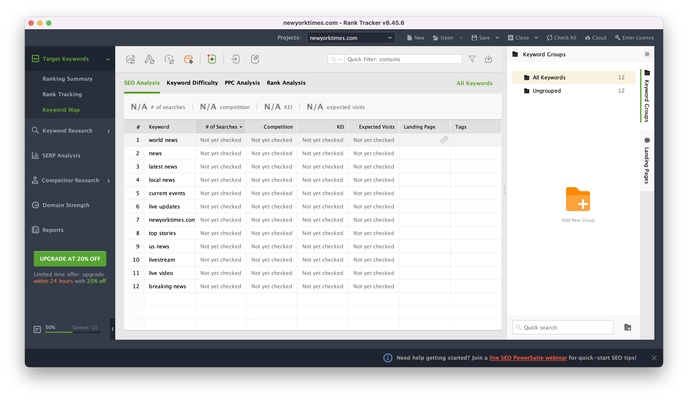Screen dimensions: 688x400
Task: Select the 'current events' keyword row
Action: coord(312,193)
